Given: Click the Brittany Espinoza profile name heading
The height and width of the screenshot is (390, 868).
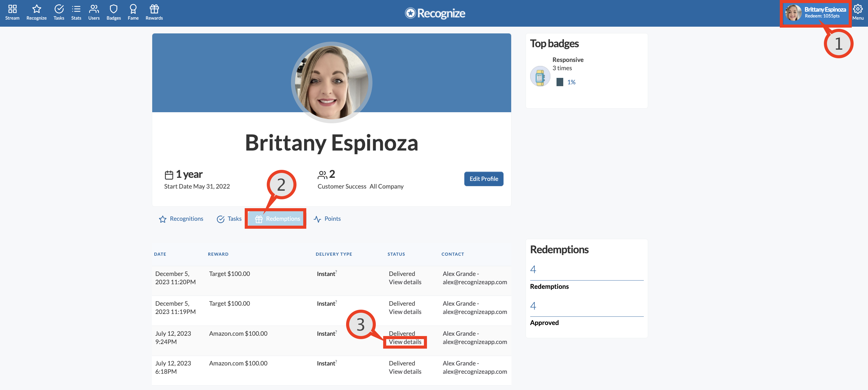Looking at the screenshot, I should pos(331,143).
